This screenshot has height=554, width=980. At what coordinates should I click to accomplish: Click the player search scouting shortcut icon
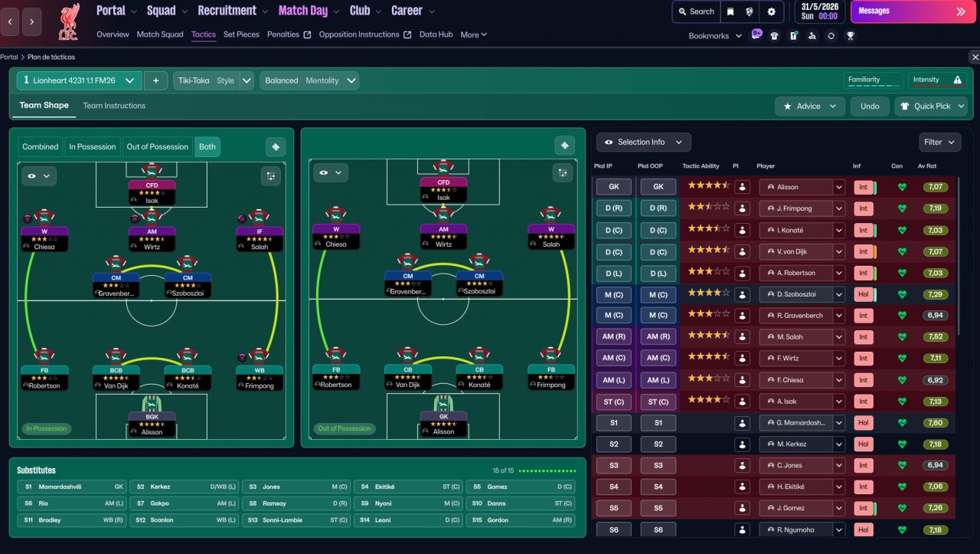(812, 35)
